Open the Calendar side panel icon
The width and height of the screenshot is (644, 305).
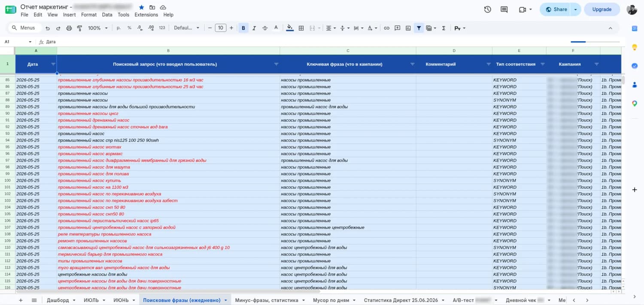coord(635,28)
